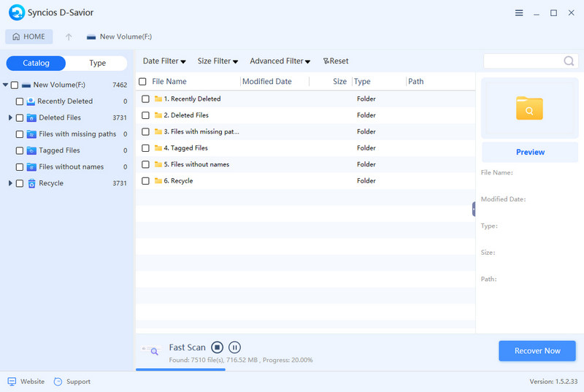
Task: Expand the Recycle tree node
Action: click(x=10, y=183)
